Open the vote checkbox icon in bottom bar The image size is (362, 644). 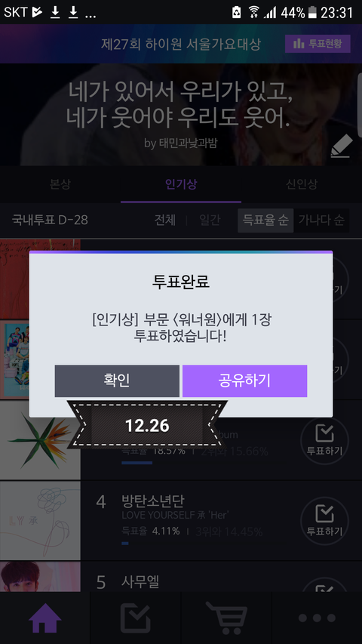136,618
